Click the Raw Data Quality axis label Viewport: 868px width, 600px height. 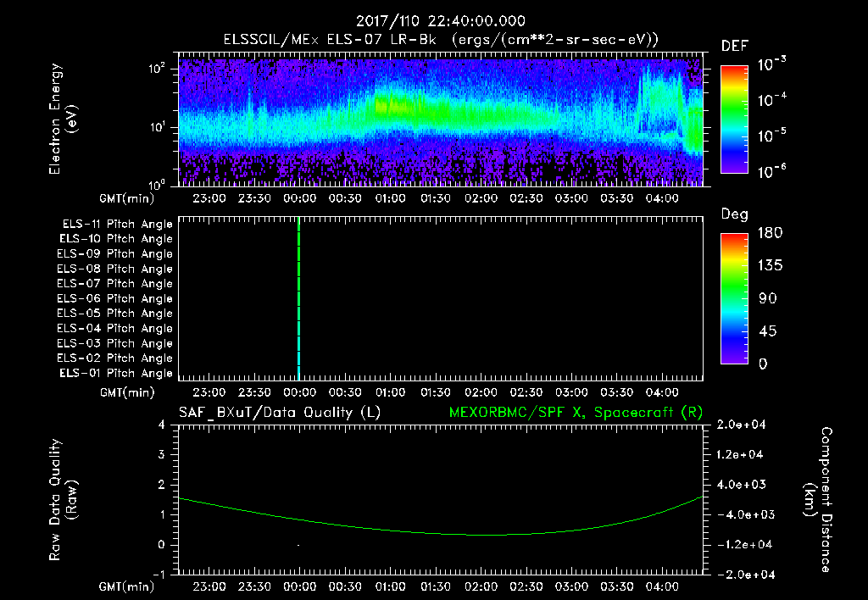coord(63,500)
